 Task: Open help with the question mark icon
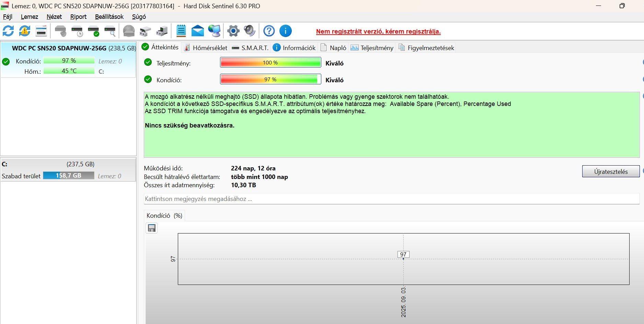[x=269, y=31]
